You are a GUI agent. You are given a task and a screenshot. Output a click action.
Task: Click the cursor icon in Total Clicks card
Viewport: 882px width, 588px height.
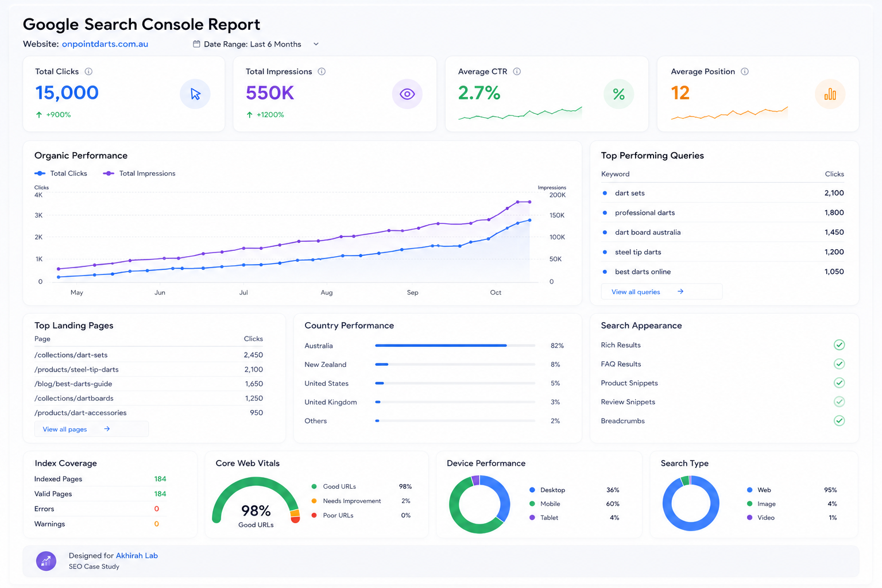tap(195, 94)
